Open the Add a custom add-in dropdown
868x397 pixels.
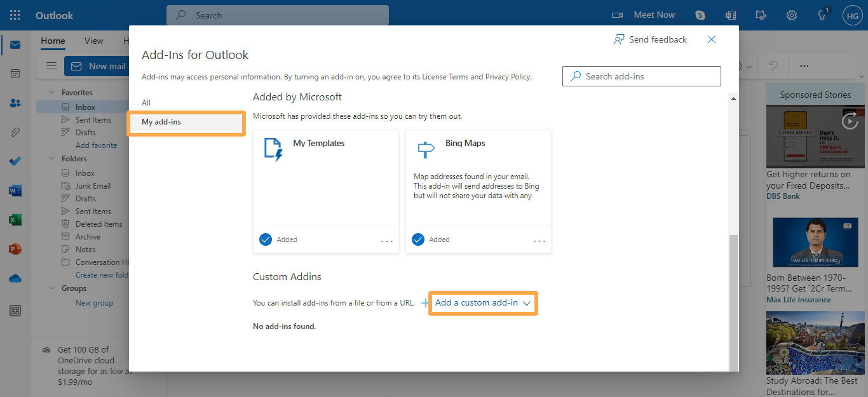coord(483,303)
